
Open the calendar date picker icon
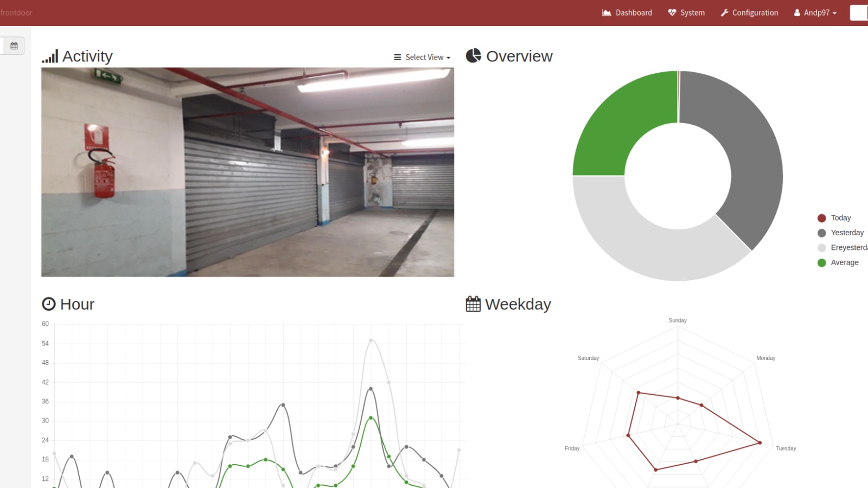(14, 46)
